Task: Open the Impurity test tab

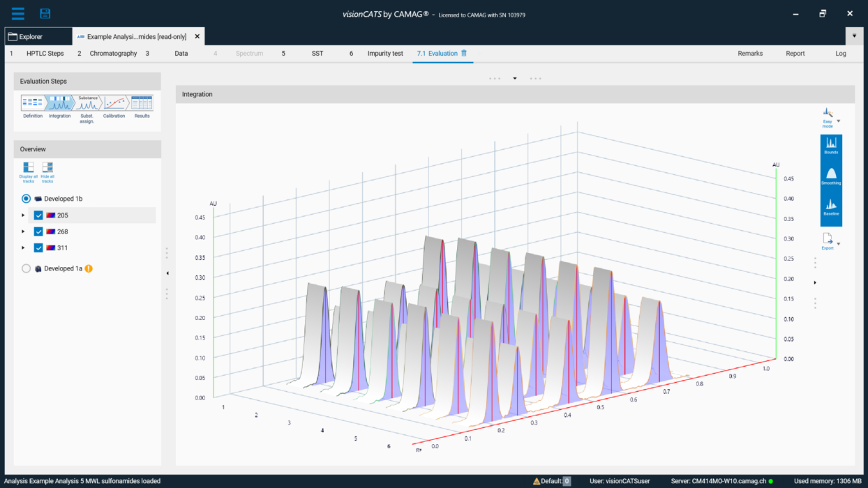Action: click(385, 53)
